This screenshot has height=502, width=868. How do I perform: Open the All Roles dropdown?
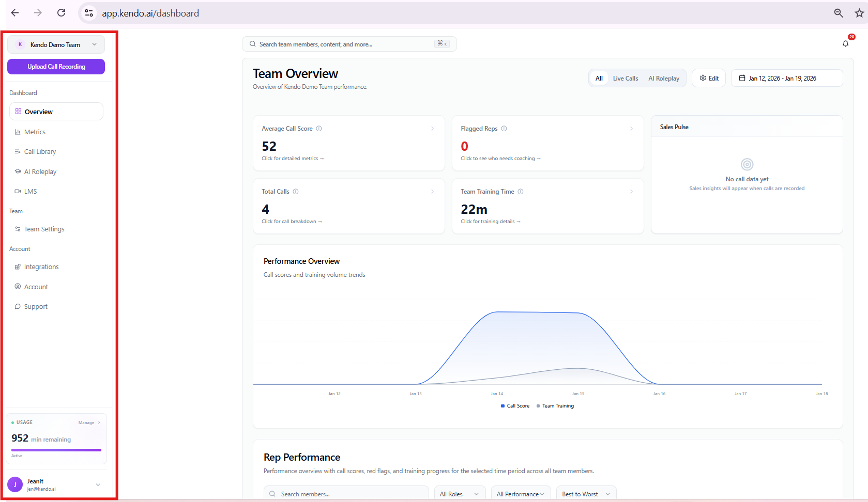coord(459,494)
